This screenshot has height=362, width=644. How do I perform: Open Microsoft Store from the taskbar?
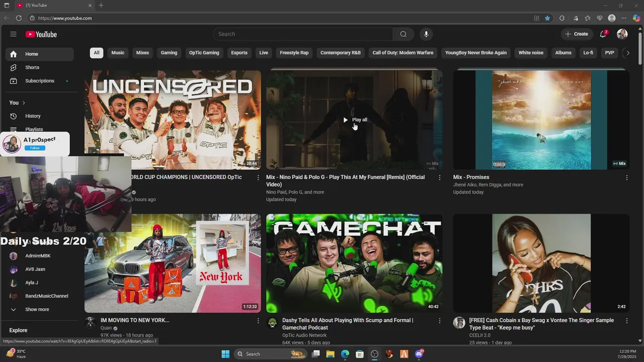360,354
